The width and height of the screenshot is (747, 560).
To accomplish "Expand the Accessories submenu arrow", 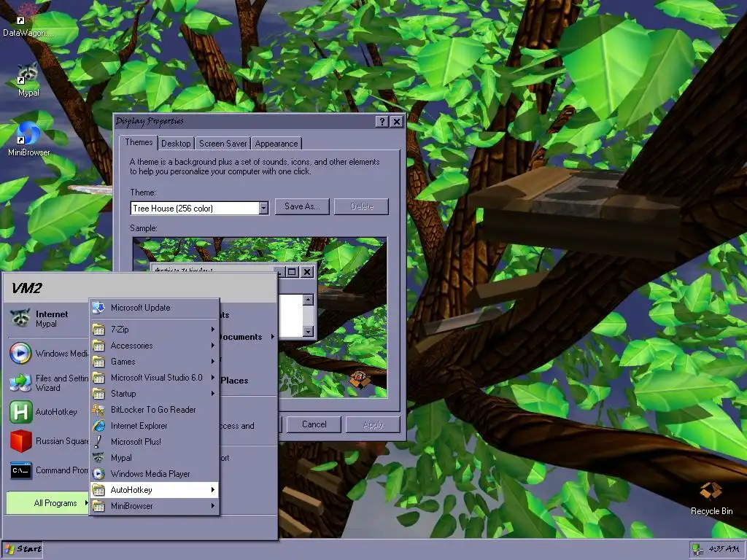I will (213, 346).
